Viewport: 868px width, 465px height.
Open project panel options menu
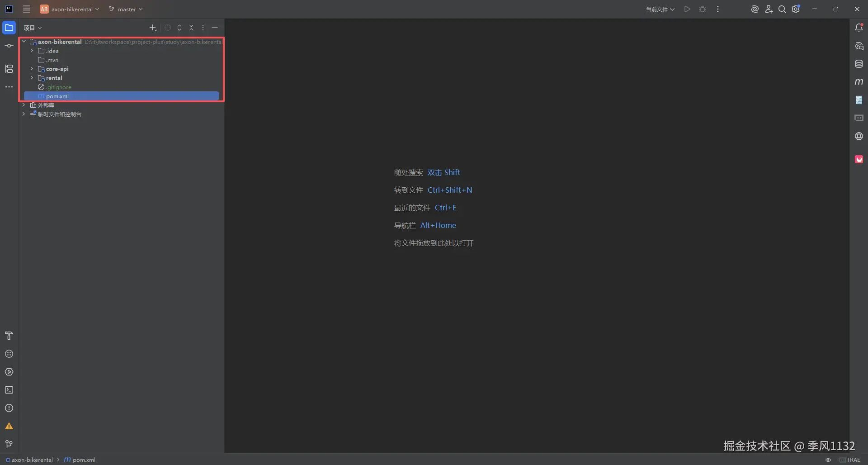click(x=203, y=28)
